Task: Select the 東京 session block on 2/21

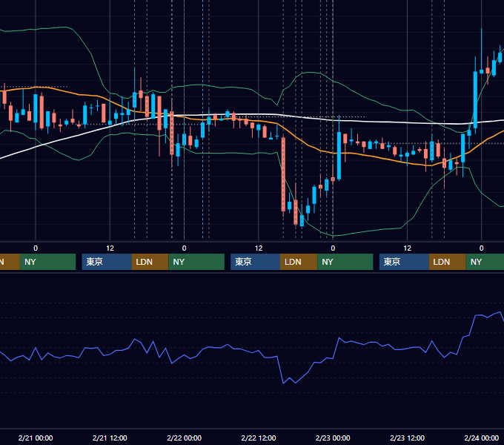Action: tap(107, 262)
